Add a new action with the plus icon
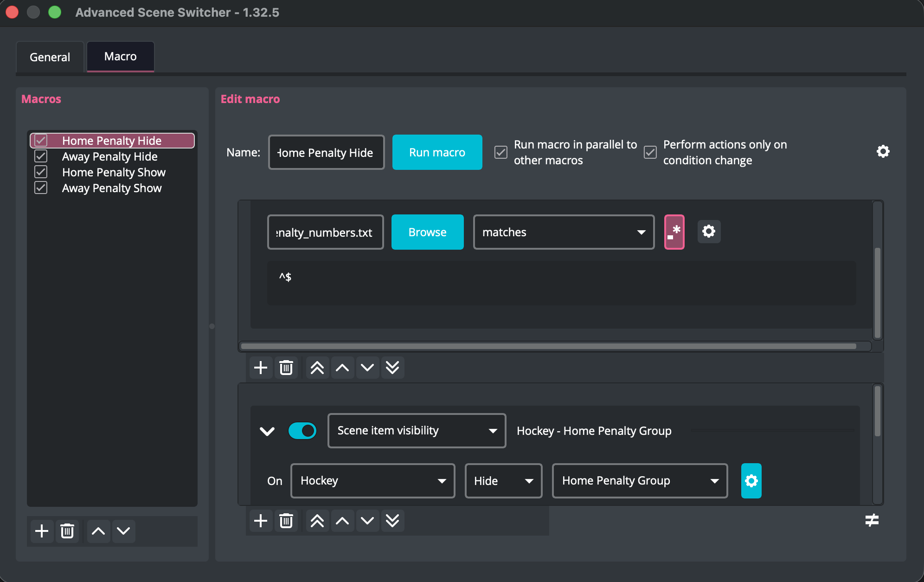Viewport: 924px width, 582px height. [x=261, y=520]
